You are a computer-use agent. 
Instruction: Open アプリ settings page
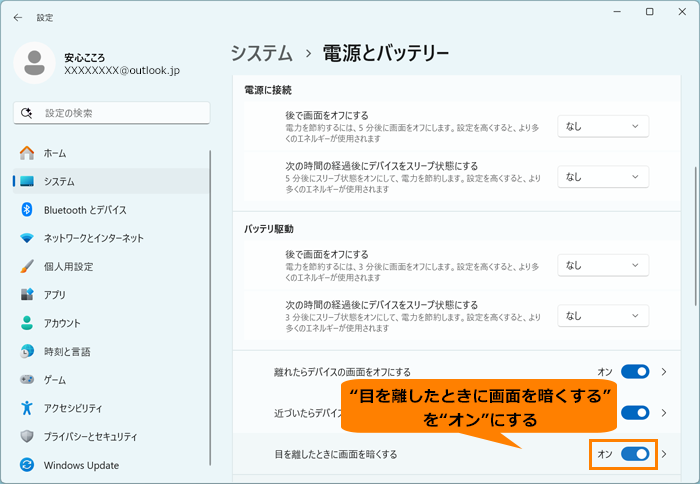[111, 295]
